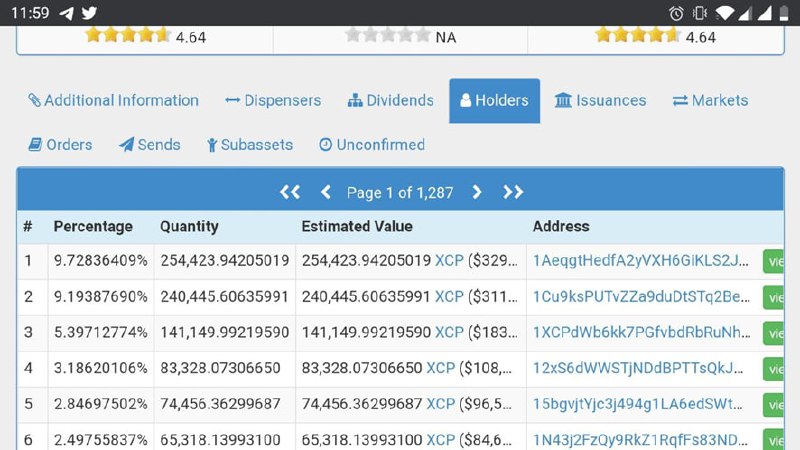
Task: Open address 1XCPdWb6kk7PGfvbdRbRuNh
Action: point(642,332)
